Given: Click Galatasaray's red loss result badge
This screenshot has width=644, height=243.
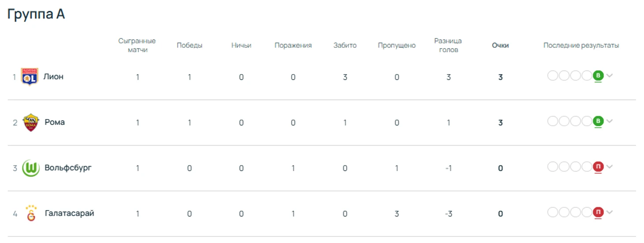Looking at the screenshot, I should click(598, 213).
